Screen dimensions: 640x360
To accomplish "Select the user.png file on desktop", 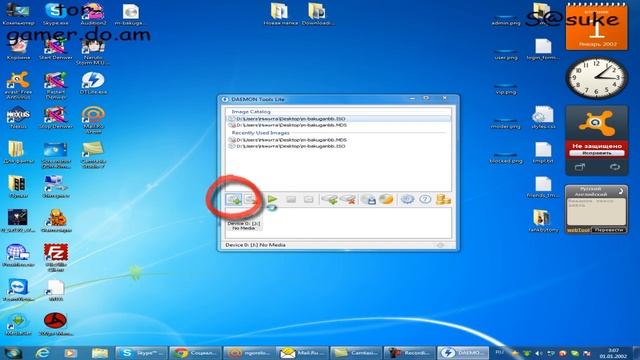I will click(x=506, y=54).
